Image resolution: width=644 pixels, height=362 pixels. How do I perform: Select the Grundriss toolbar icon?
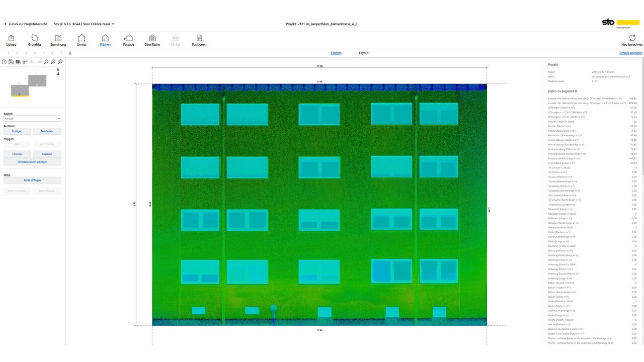34,38
